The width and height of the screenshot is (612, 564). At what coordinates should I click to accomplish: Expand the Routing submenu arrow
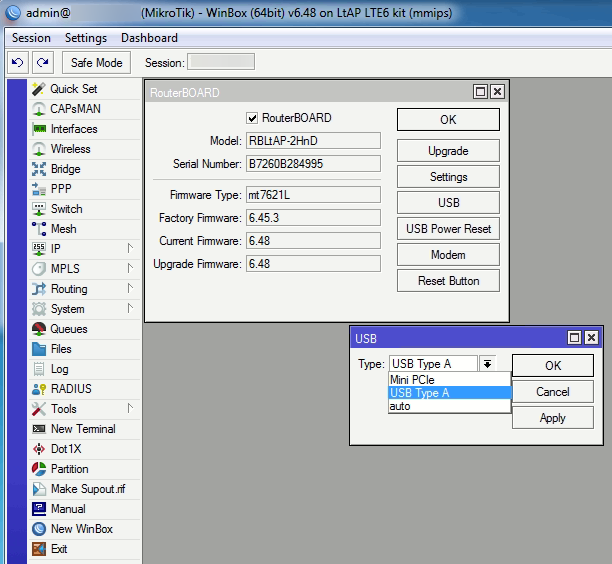pyautogui.click(x=130, y=288)
